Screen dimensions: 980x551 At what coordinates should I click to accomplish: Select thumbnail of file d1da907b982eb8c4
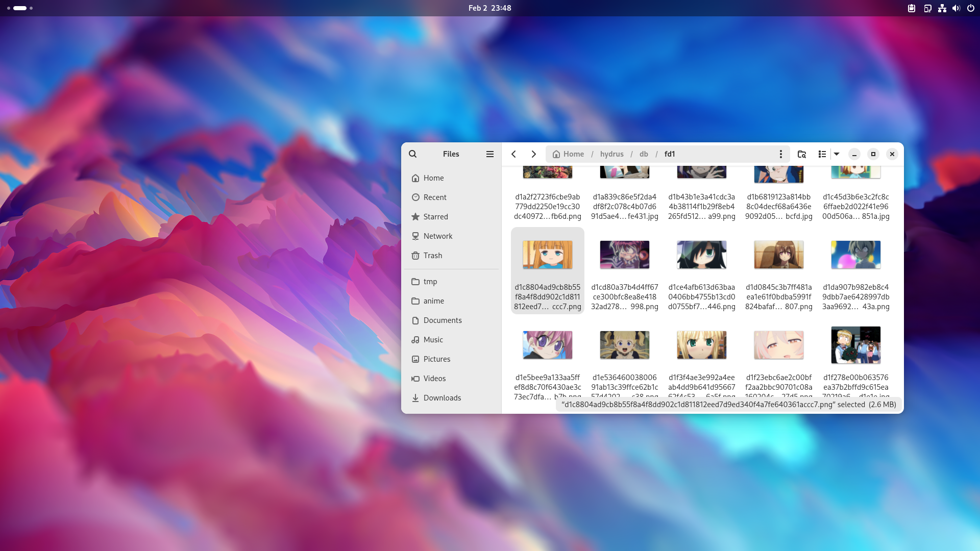[x=856, y=255]
